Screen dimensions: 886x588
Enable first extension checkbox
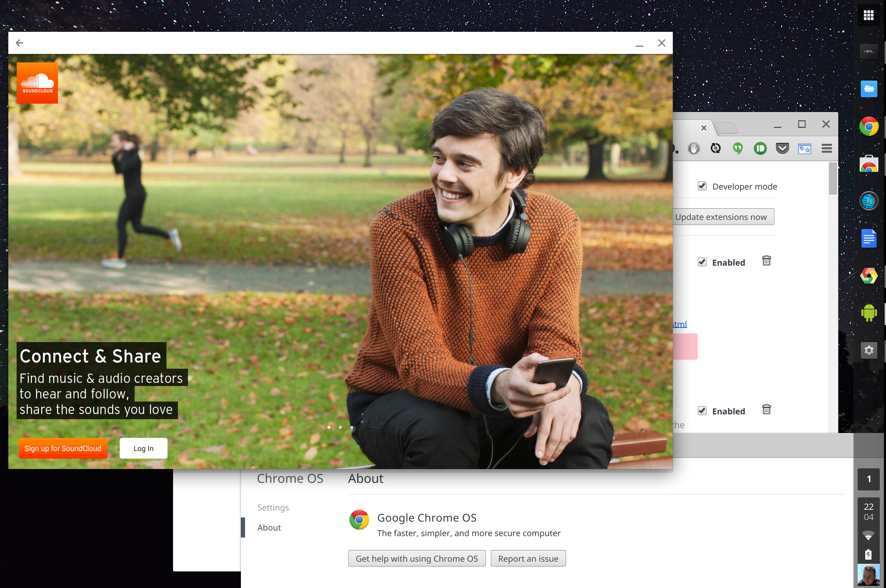pyautogui.click(x=702, y=261)
